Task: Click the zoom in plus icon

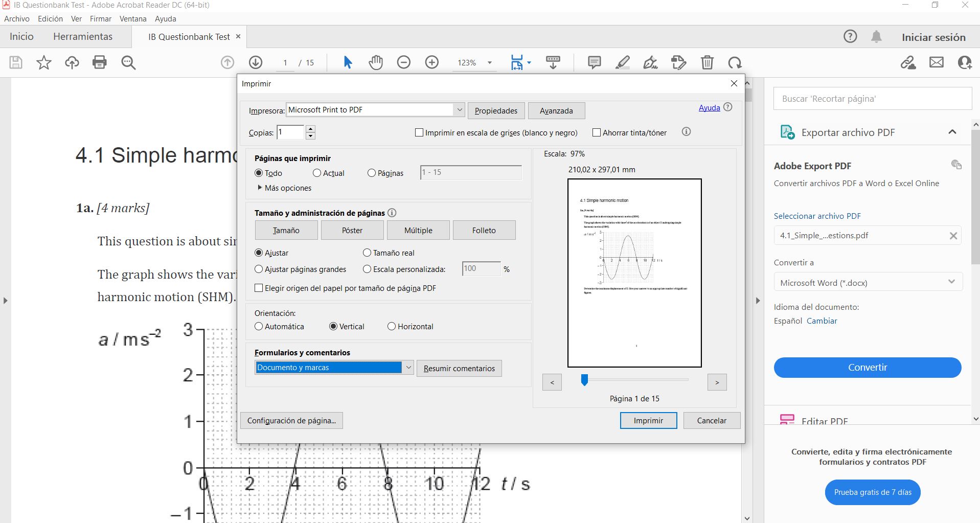Action: coord(432,62)
